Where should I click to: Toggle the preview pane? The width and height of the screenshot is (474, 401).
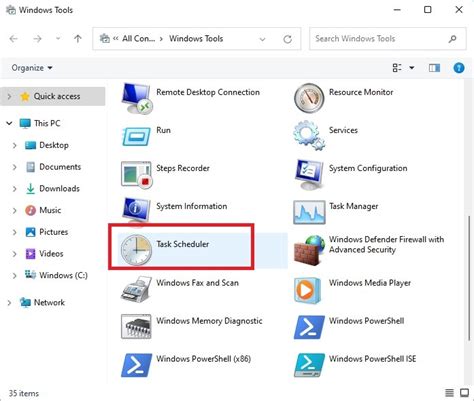point(434,68)
